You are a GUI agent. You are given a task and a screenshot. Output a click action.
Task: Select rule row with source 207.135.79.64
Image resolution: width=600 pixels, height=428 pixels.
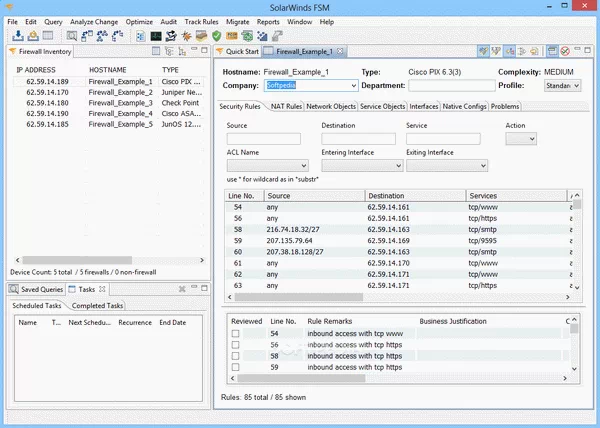click(x=398, y=241)
